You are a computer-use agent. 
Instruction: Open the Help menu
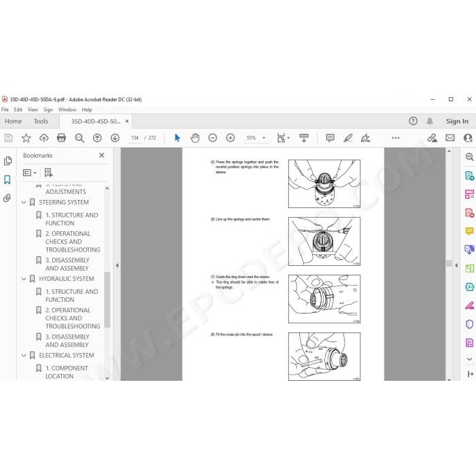pos(87,109)
